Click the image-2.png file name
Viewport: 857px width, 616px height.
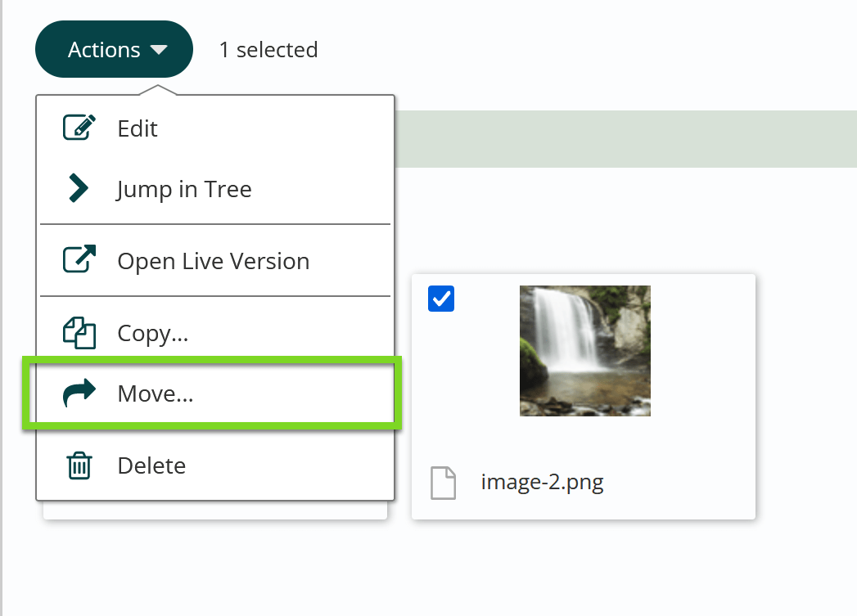point(542,482)
